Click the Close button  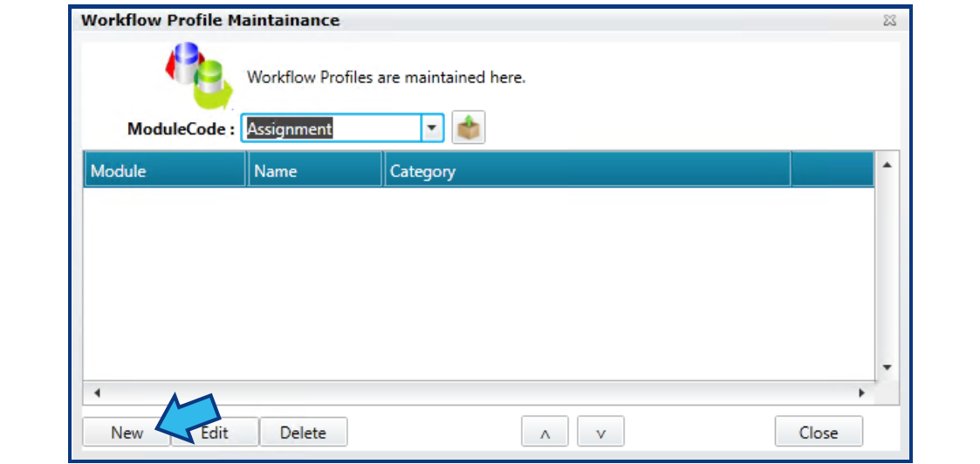click(819, 432)
